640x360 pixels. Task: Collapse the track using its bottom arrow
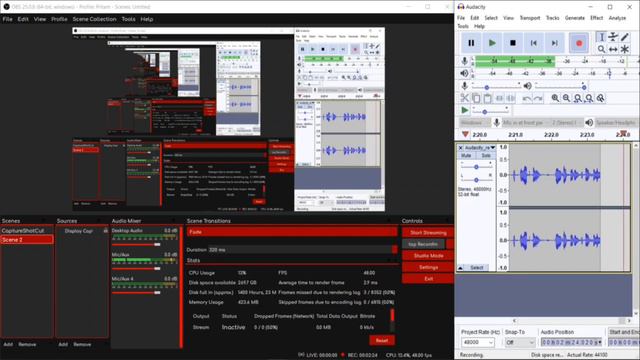[x=460, y=268]
